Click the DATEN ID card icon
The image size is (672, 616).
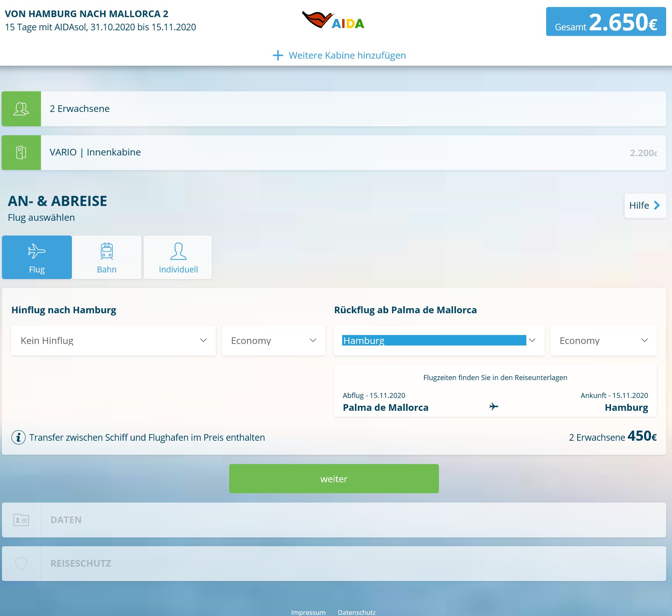click(21, 520)
